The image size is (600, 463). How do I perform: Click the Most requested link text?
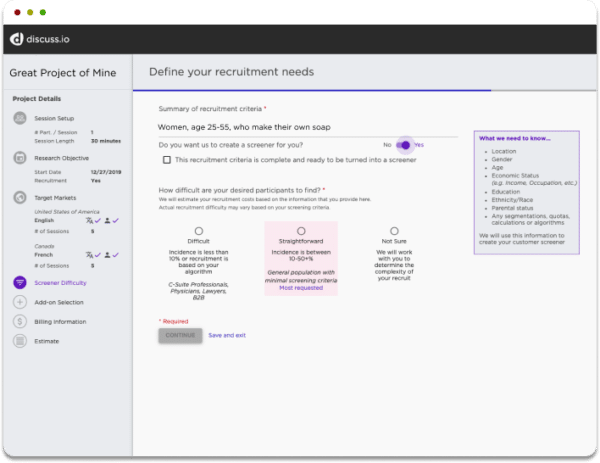pos(301,288)
